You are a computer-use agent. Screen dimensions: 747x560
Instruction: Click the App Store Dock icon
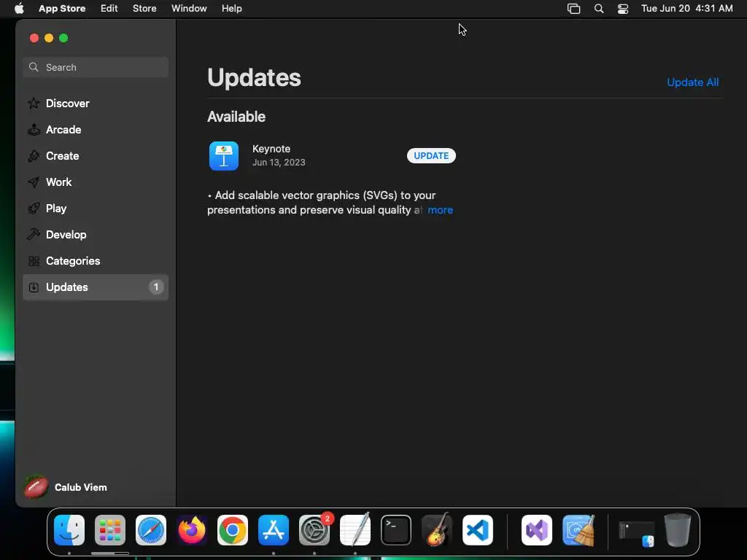click(x=274, y=530)
